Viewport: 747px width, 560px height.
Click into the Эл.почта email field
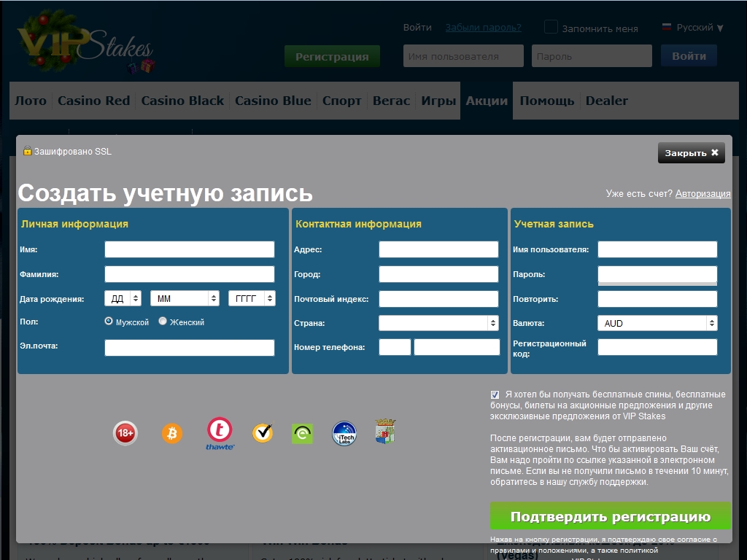(190, 348)
